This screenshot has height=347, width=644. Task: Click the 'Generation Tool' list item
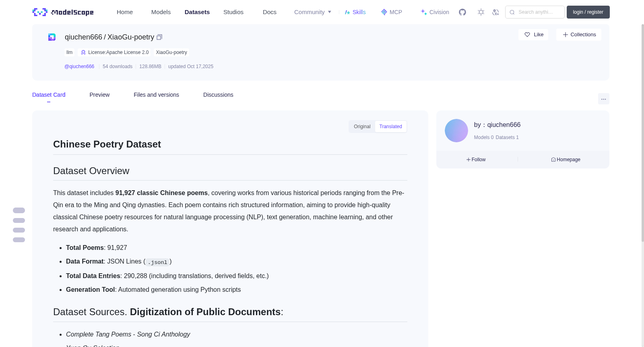153,290
